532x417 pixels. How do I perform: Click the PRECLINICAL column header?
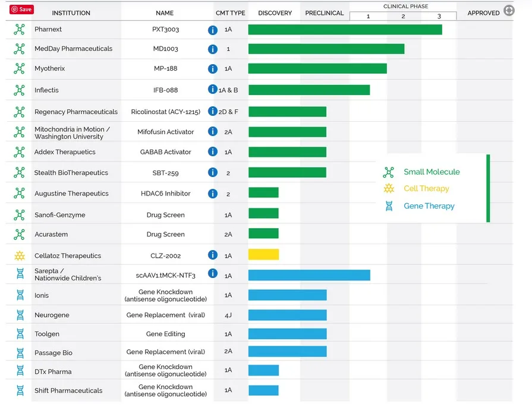pos(325,13)
